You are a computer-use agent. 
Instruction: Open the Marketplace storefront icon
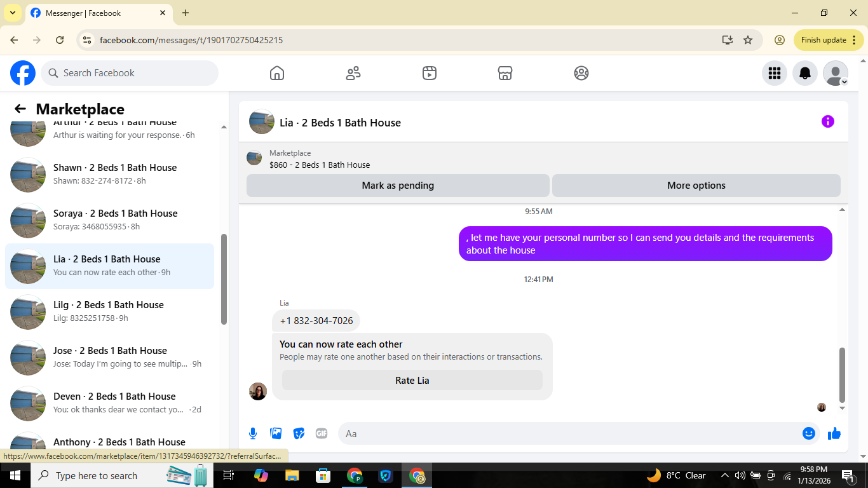(505, 73)
